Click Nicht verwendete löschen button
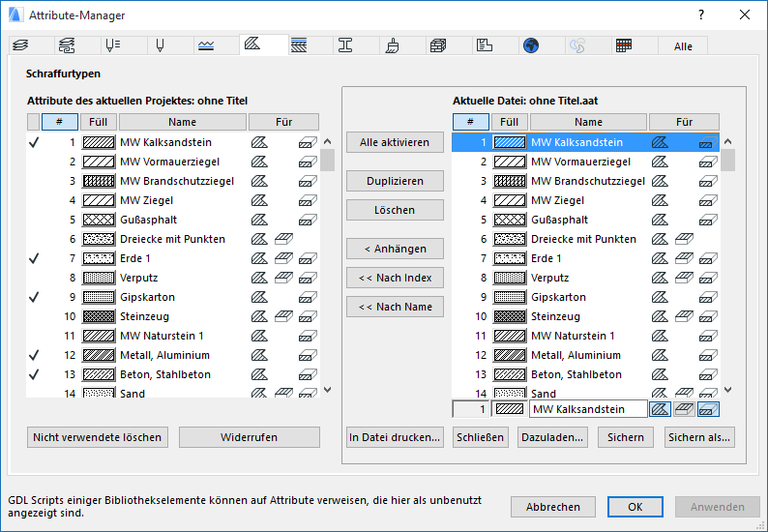 coord(98,437)
